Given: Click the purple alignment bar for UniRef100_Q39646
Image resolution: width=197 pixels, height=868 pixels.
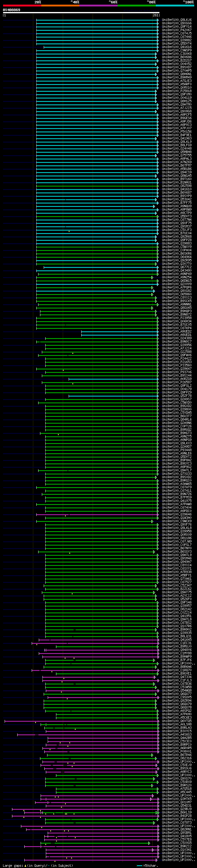Looking at the screenshot, I should (x=97, y=515).
